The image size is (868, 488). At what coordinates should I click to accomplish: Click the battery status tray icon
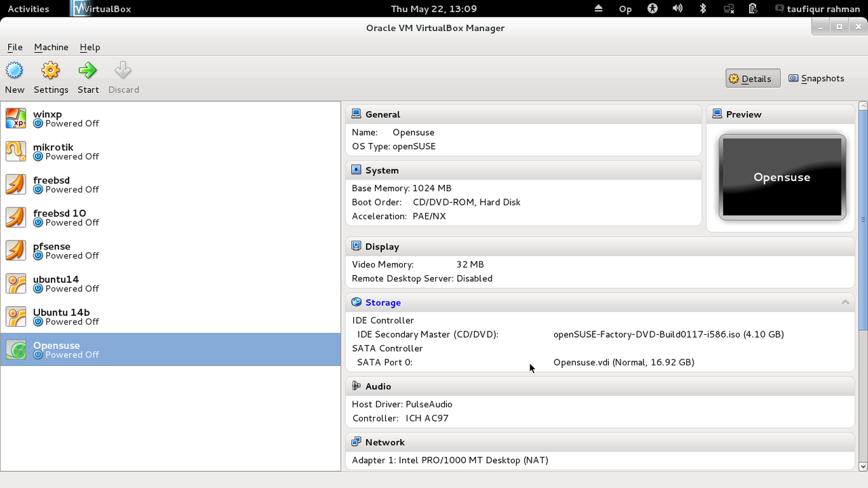pyautogui.click(x=753, y=9)
